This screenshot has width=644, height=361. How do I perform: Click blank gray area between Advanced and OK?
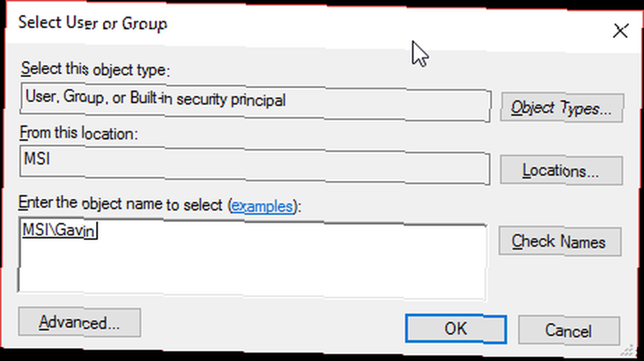click(x=271, y=326)
